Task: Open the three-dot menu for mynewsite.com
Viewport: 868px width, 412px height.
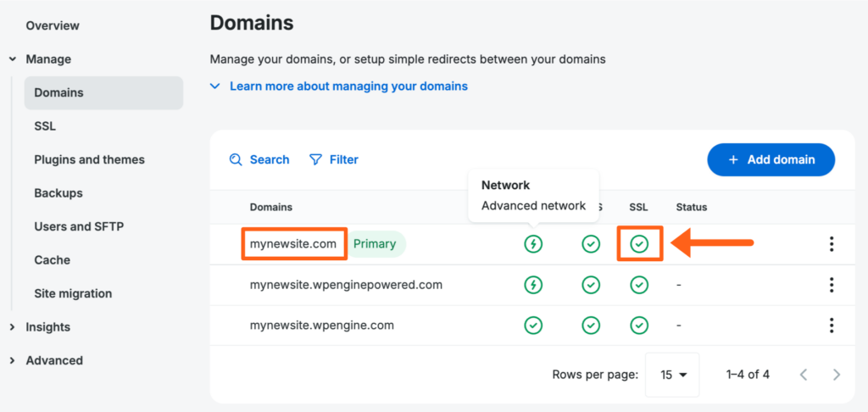Action: click(x=832, y=244)
